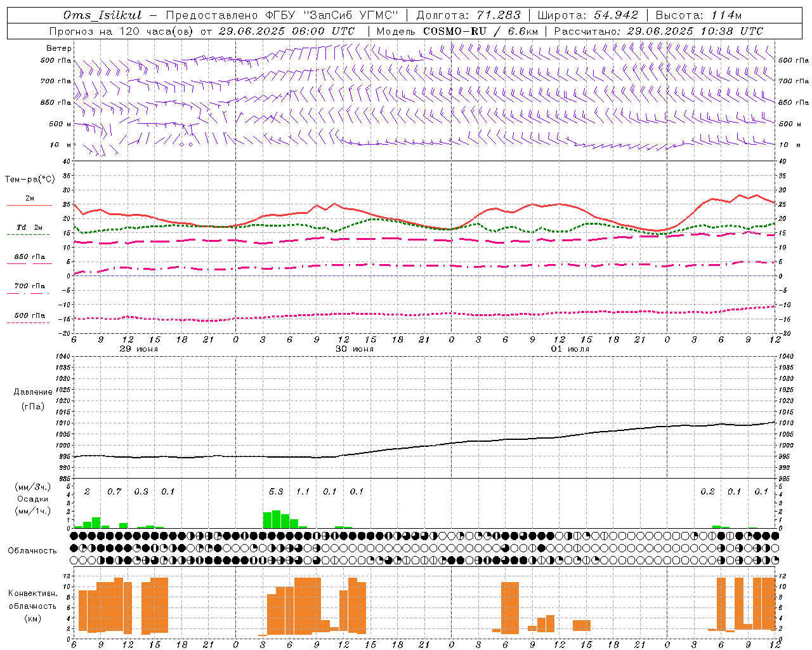Viewport: 812px width, 650px height.
Task: Select the 0.7 precipitation amount
Action: [x=114, y=491]
